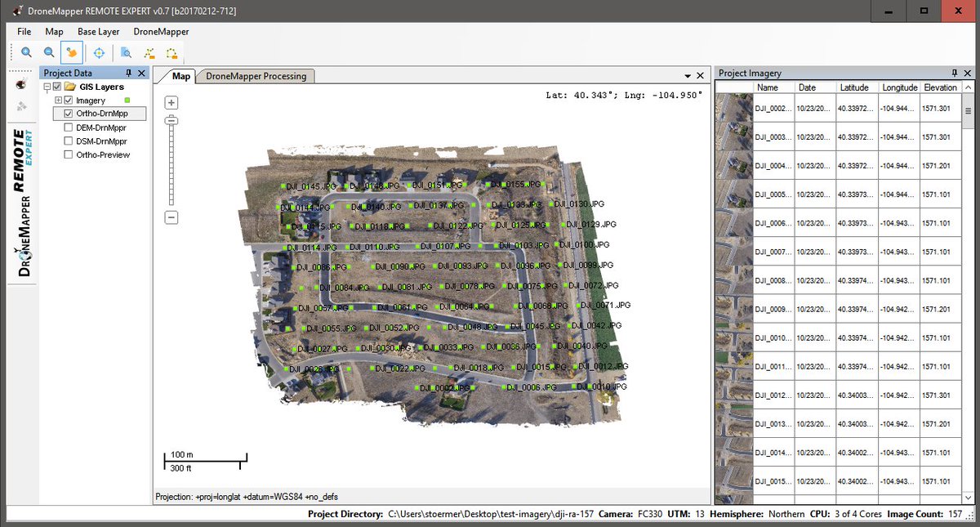
Task: Activate the Pan hand tool
Action: point(72,52)
